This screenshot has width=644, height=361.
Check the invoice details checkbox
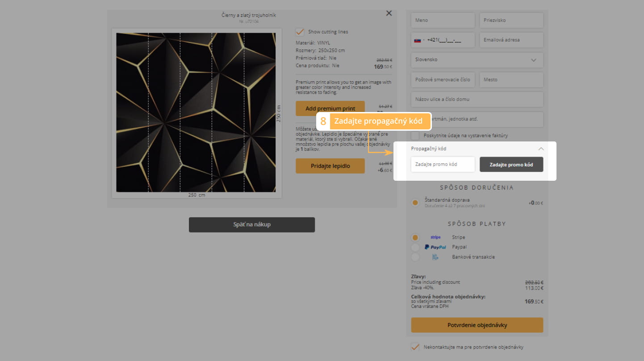pos(415,136)
